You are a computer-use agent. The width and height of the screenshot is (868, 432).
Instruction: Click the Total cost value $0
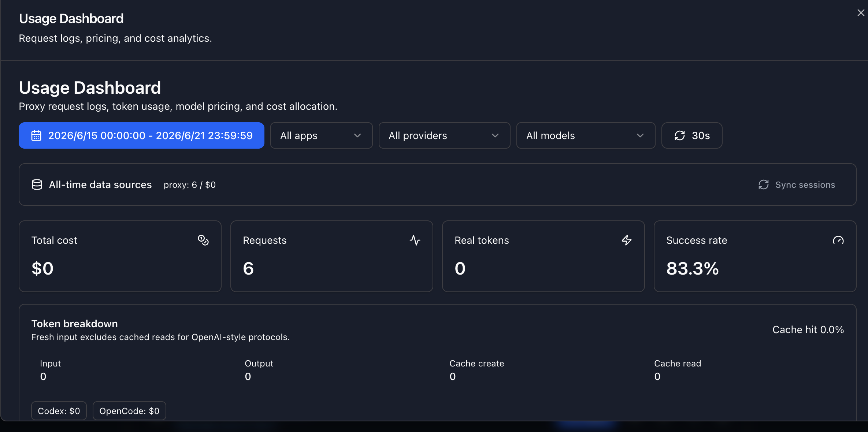tap(42, 268)
